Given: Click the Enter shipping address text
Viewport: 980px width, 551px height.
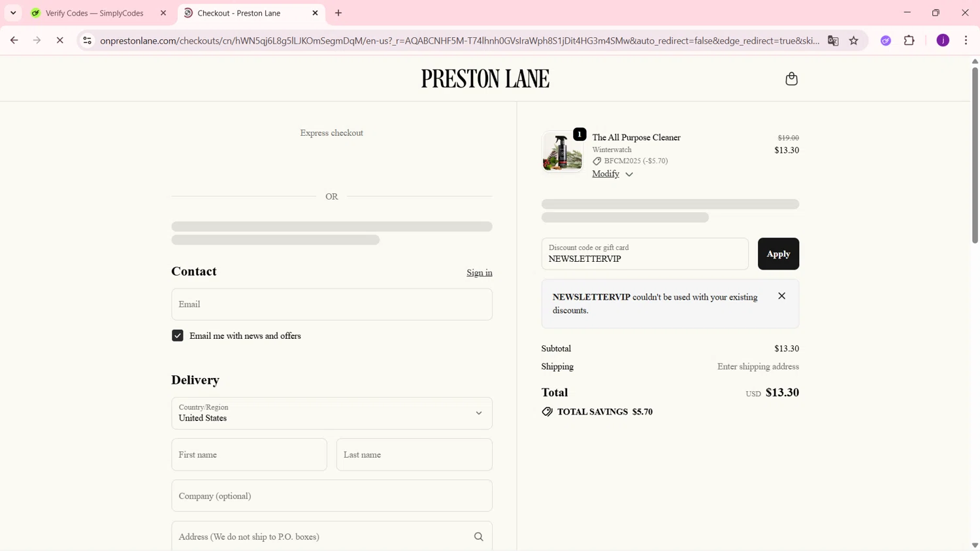Looking at the screenshot, I should coord(758,367).
